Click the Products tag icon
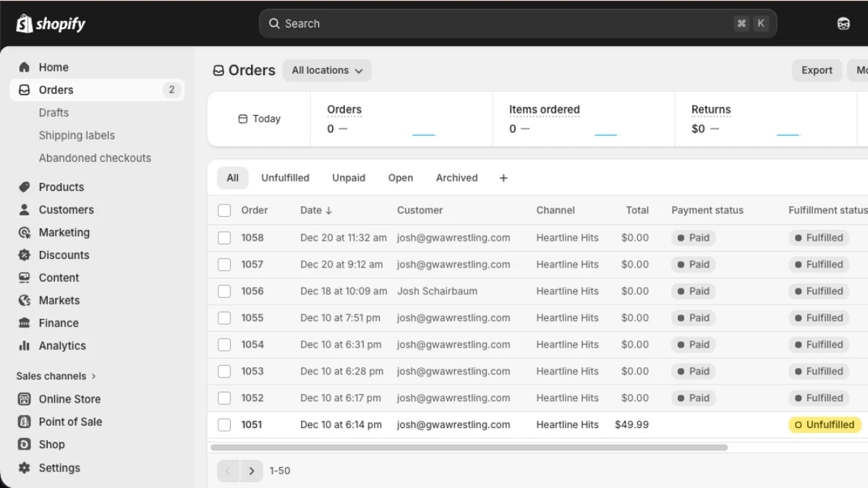Image resolution: width=868 pixels, height=488 pixels. [25, 187]
